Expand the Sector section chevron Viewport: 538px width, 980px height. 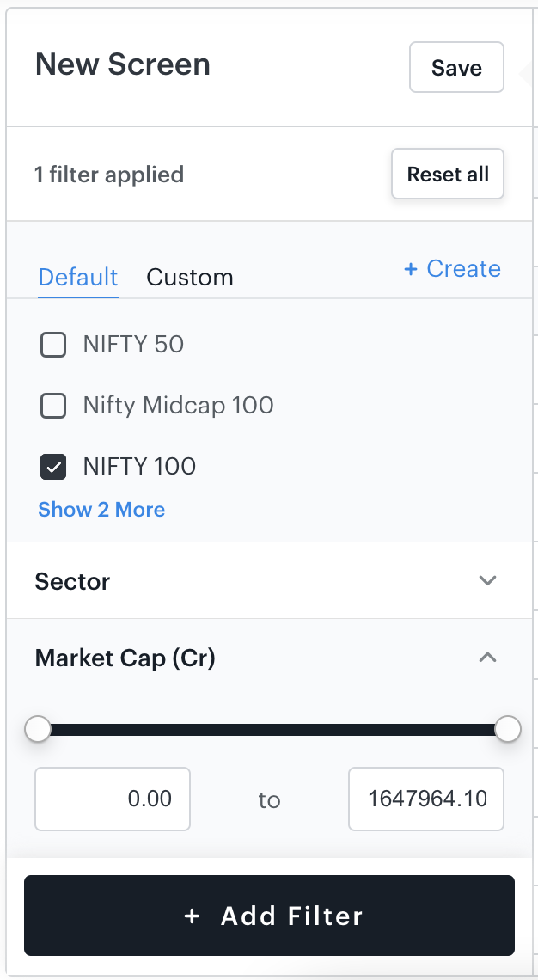[487, 581]
